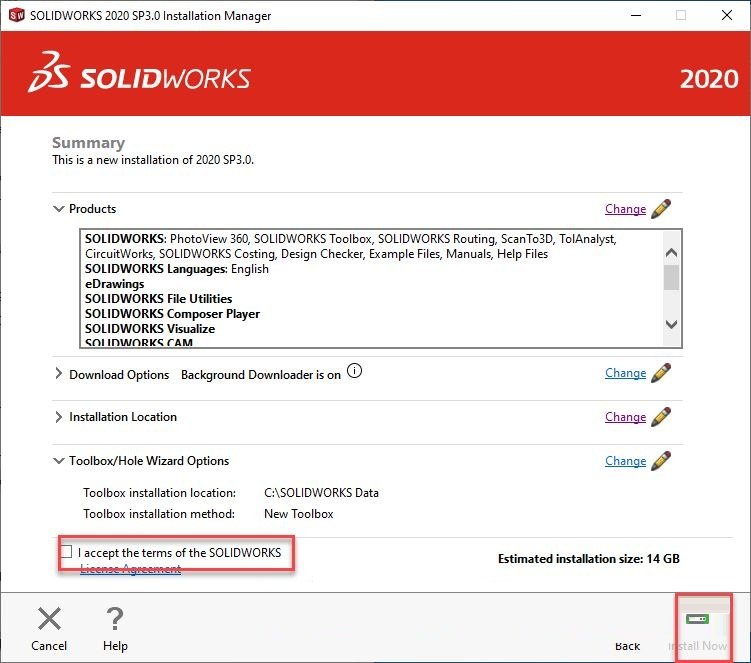Click the New Toolbox method value
The height and width of the screenshot is (663, 751).
299,514
